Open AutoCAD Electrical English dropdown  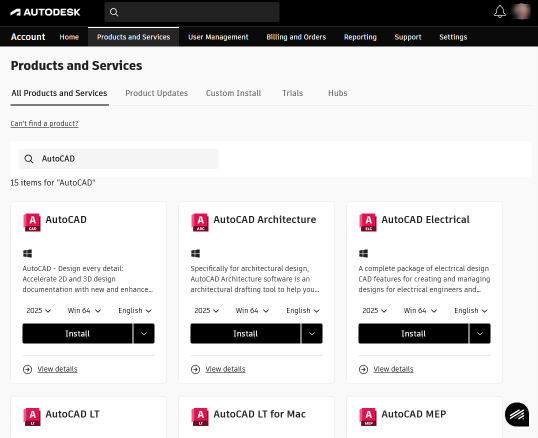[471, 310]
